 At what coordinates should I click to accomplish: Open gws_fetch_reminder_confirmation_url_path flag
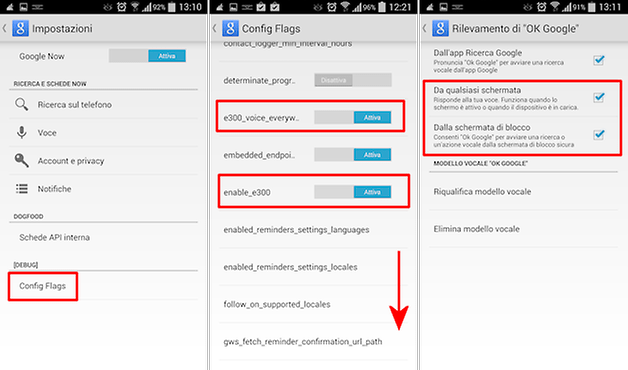pos(313,341)
